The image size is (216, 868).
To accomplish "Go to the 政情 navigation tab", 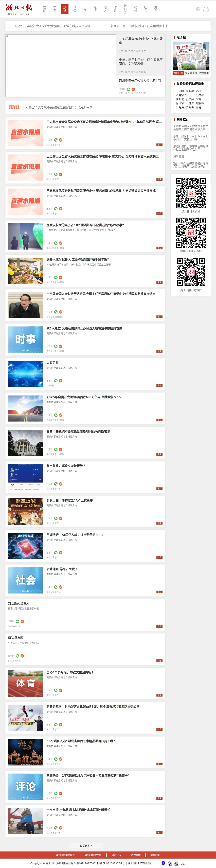I will click(75, 9).
